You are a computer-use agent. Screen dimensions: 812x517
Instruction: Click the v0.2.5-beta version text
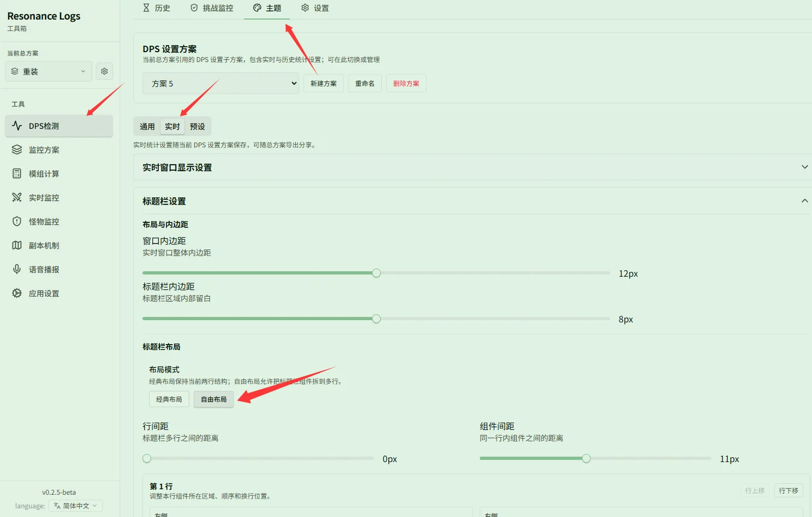pyautogui.click(x=59, y=493)
